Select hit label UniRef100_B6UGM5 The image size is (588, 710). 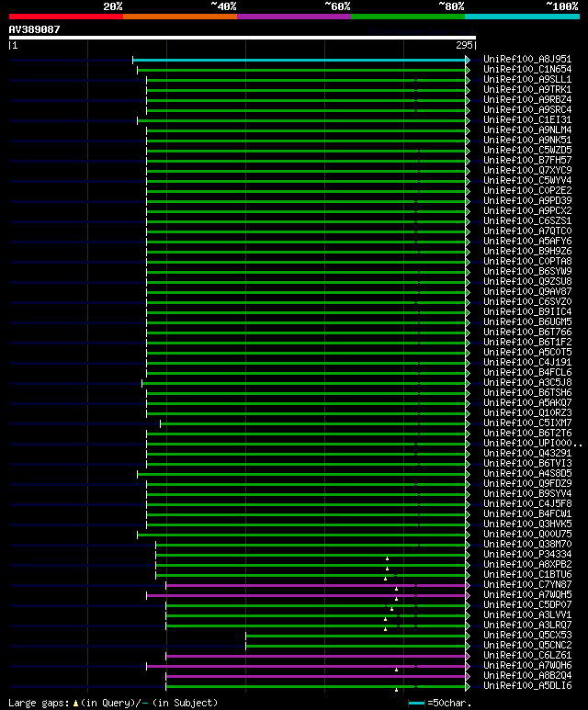click(527, 322)
